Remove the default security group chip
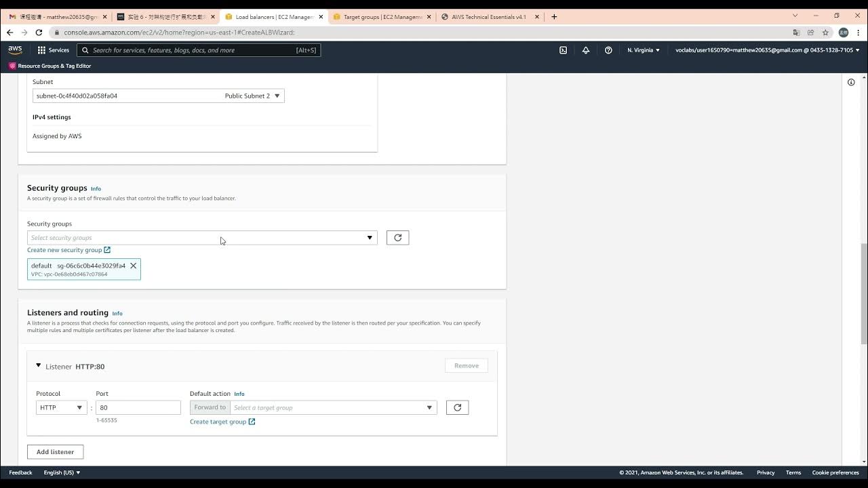 point(134,266)
